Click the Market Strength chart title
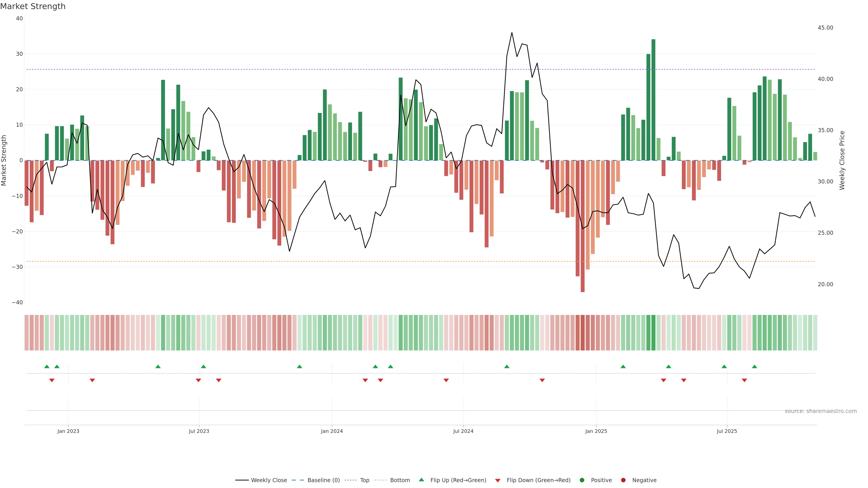Screen dimensions: 868x488 tap(33, 6)
